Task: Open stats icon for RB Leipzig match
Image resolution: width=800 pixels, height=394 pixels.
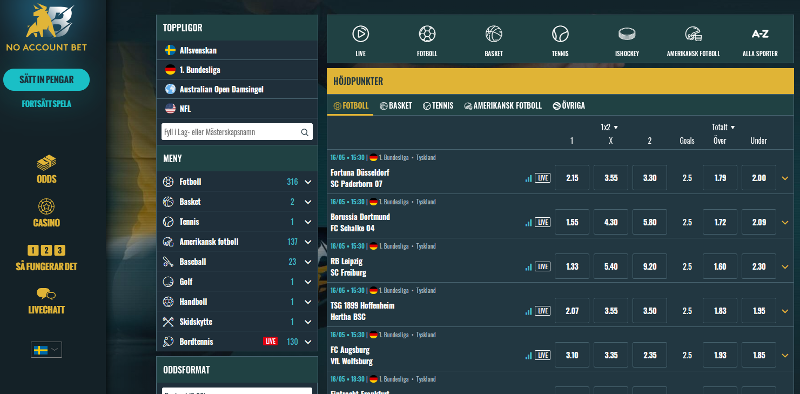Action: pyautogui.click(x=528, y=267)
